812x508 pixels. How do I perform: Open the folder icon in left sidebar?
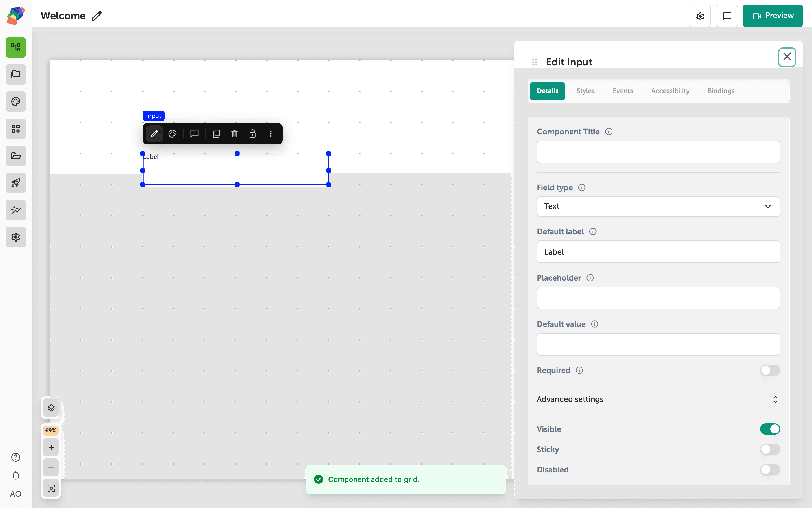pos(16,156)
